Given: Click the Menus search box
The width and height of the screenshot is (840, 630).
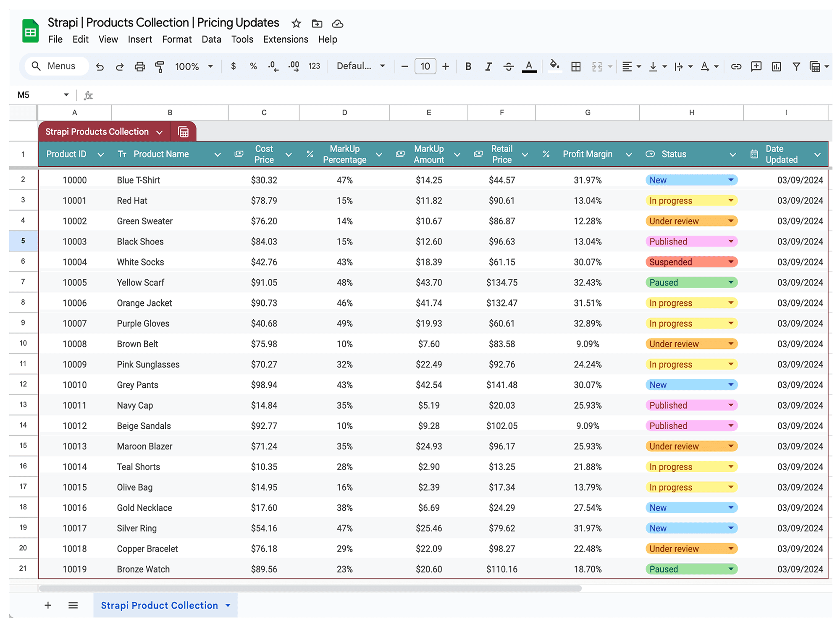Looking at the screenshot, I should tap(57, 66).
